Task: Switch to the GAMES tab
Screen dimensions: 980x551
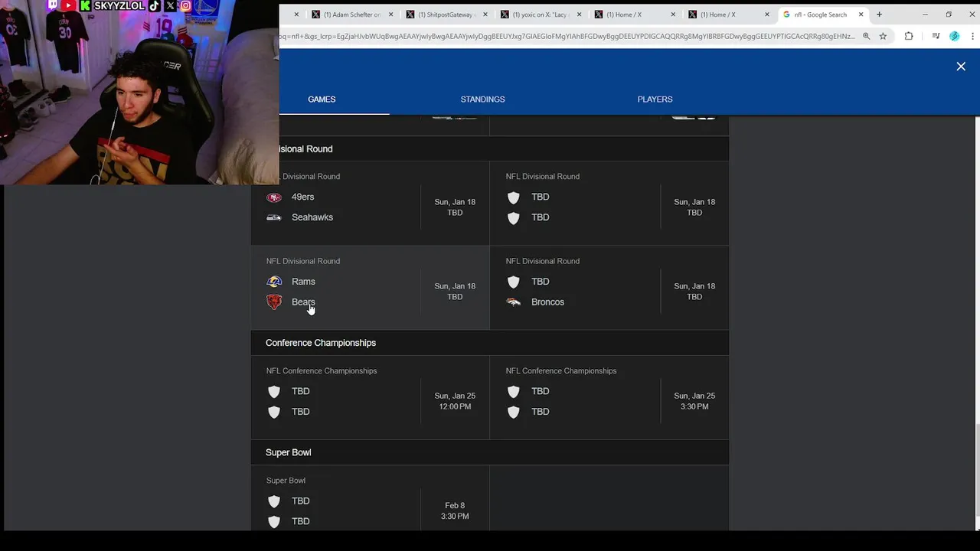Action: tap(322, 99)
